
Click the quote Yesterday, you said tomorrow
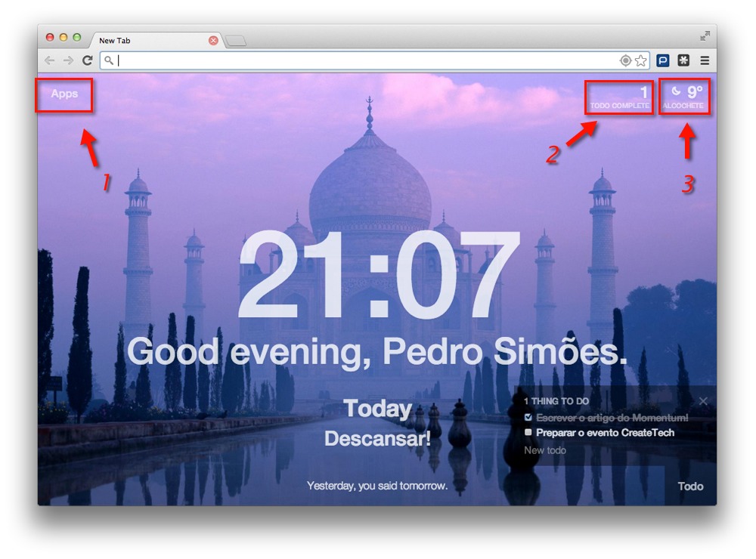click(x=377, y=486)
